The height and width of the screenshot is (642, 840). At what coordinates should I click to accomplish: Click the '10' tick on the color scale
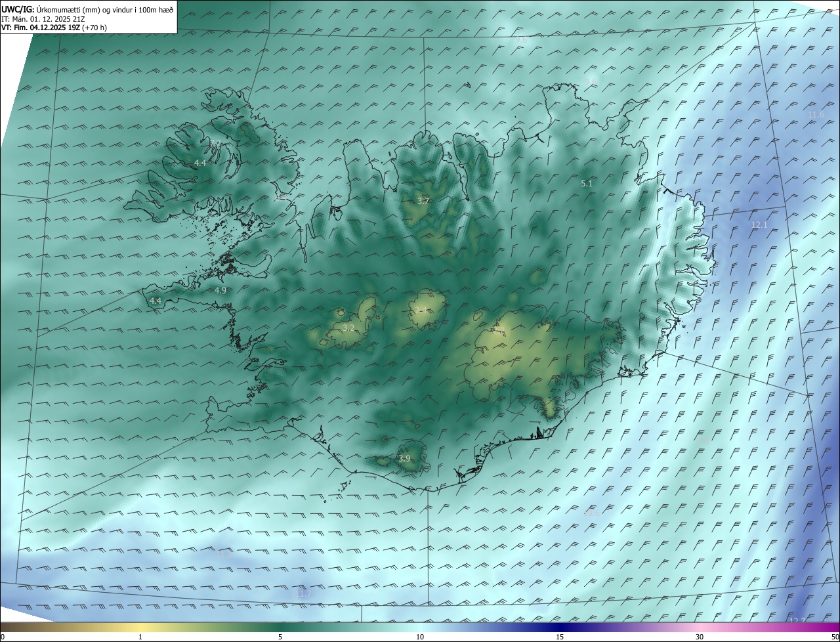420,637
